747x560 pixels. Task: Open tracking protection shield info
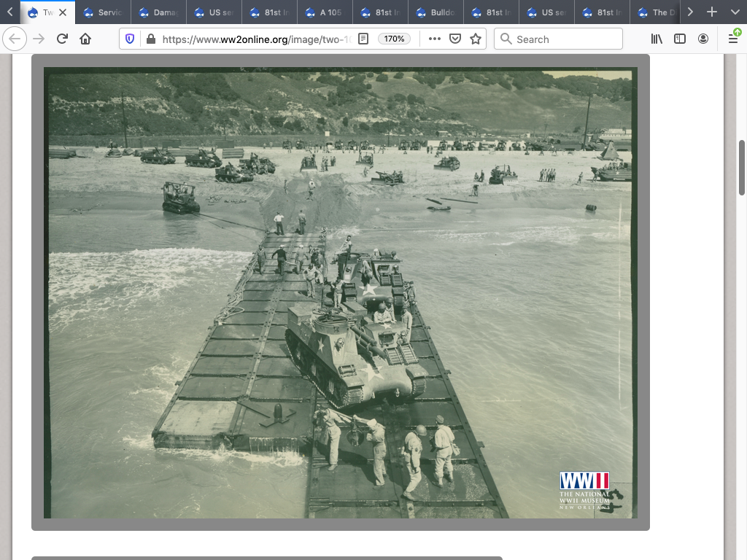click(x=130, y=39)
